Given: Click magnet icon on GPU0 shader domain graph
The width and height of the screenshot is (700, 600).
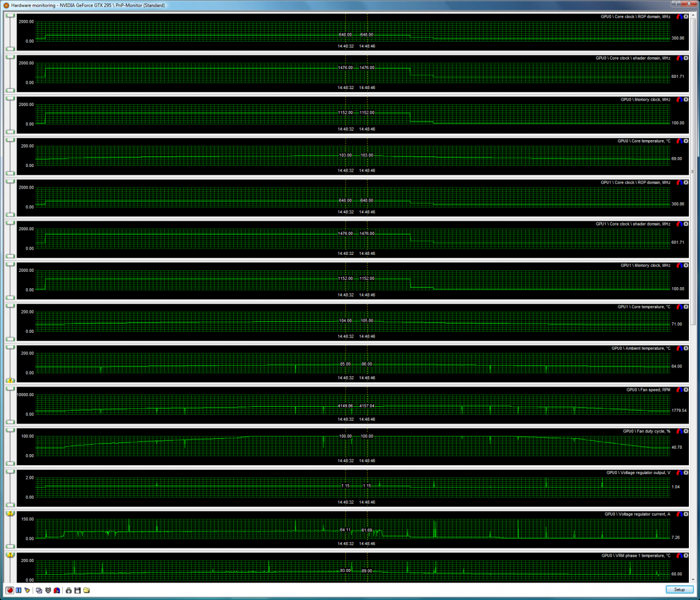Looking at the screenshot, I should point(679,58).
